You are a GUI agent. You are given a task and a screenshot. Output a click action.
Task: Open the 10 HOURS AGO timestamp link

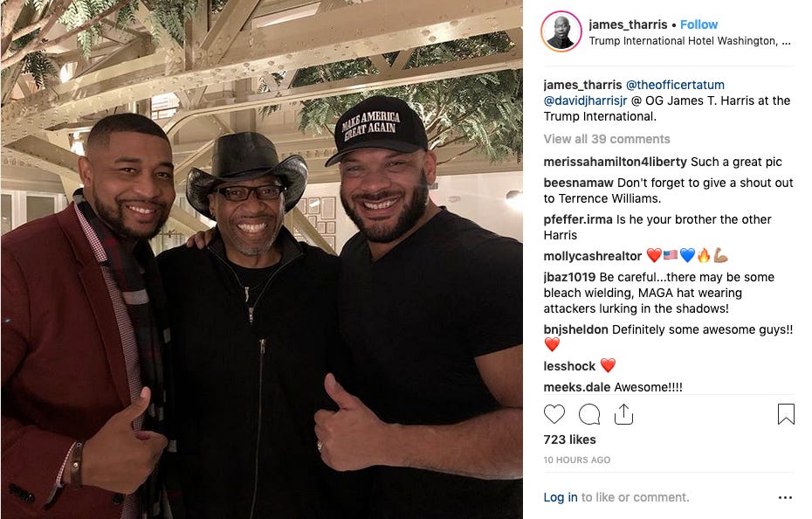pos(577,460)
